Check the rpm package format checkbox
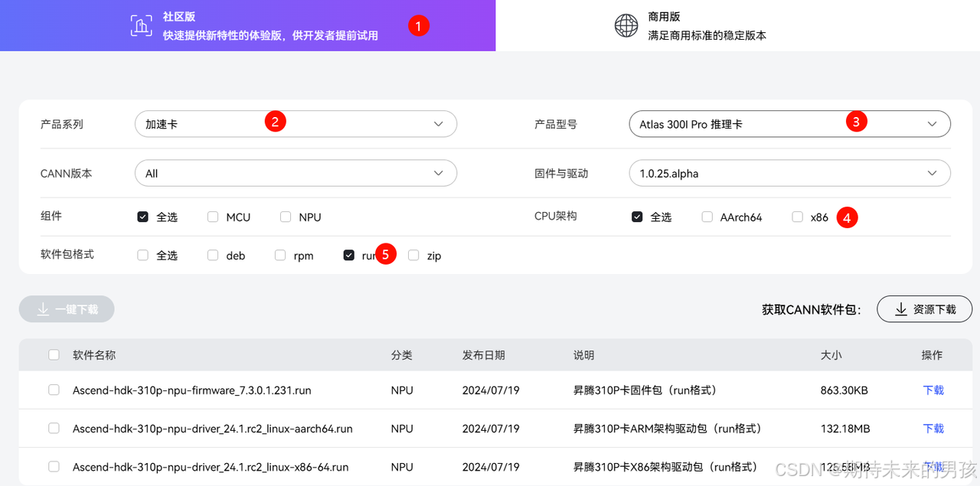This screenshot has height=486, width=980. [x=280, y=255]
